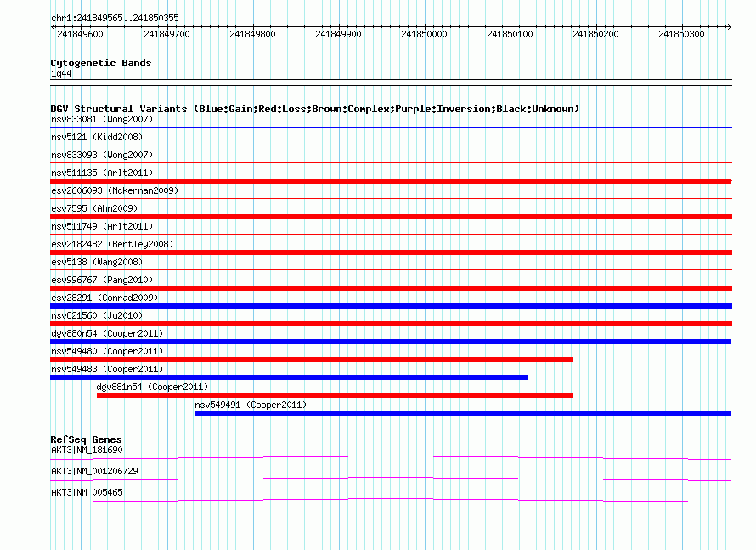Click the red bar for esv2182482 (Bentley2008)
Screen dimensions: 756x550
pos(391,252)
